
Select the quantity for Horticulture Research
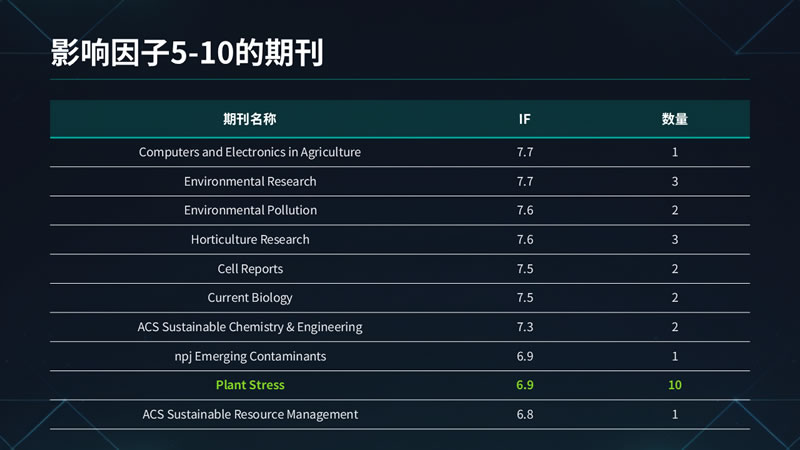click(x=675, y=239)
